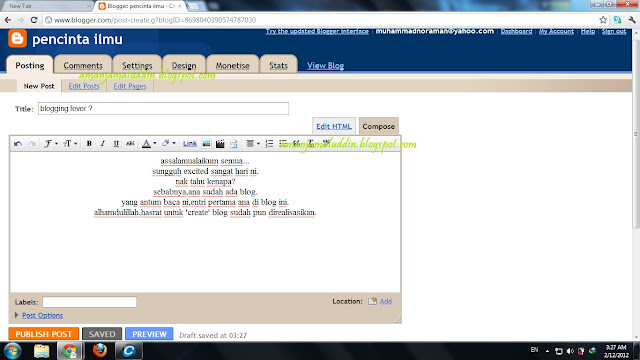Viewport: 640px width, 360px height.
Task: Open Chrome wrench menu
Action: tap(632, 20)
